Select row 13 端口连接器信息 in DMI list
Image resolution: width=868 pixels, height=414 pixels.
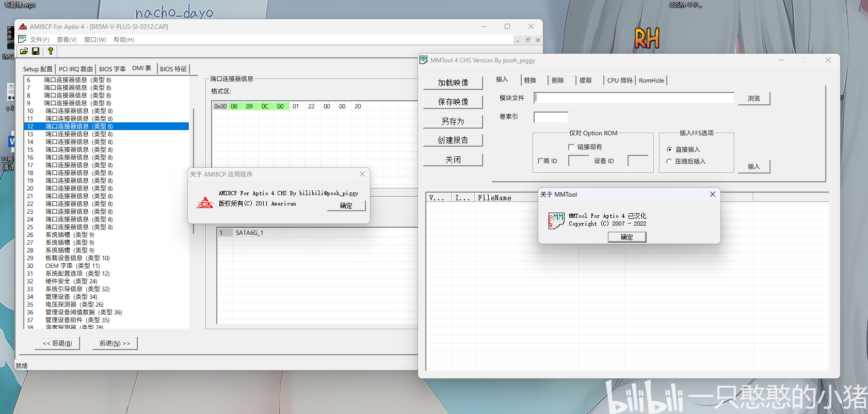[x=106, y=134]
